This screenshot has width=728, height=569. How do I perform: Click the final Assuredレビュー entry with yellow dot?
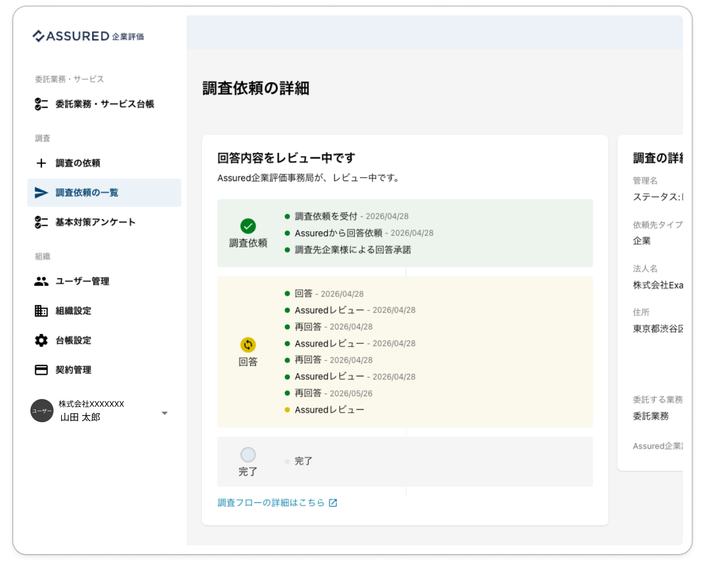point(329,410)
